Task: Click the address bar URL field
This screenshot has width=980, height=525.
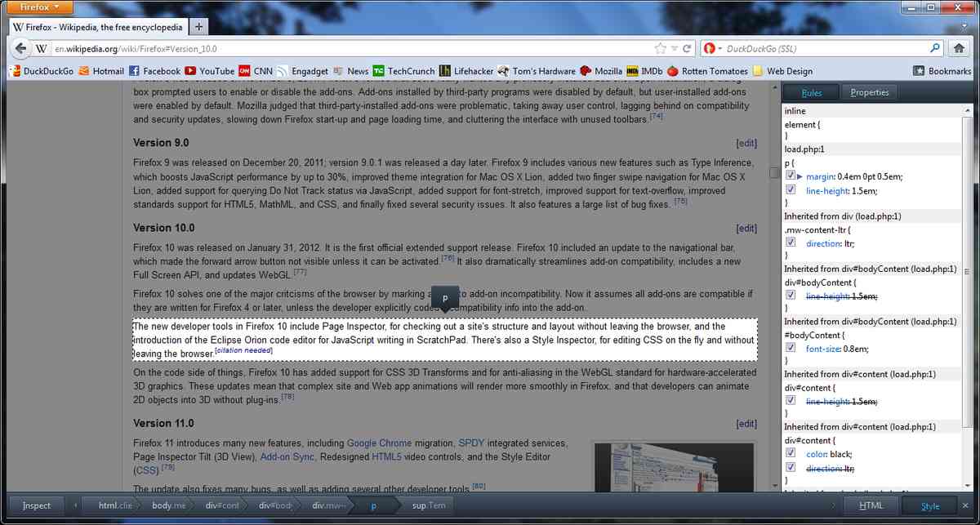Action: pos(351,49)
